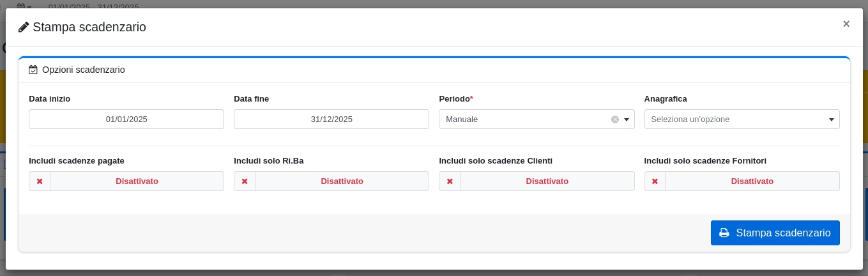Toggle Includi solo scadenze Fornitori on
Image resolution: width=868 pixels, height=276 pixels.
[x=752, y=181]
